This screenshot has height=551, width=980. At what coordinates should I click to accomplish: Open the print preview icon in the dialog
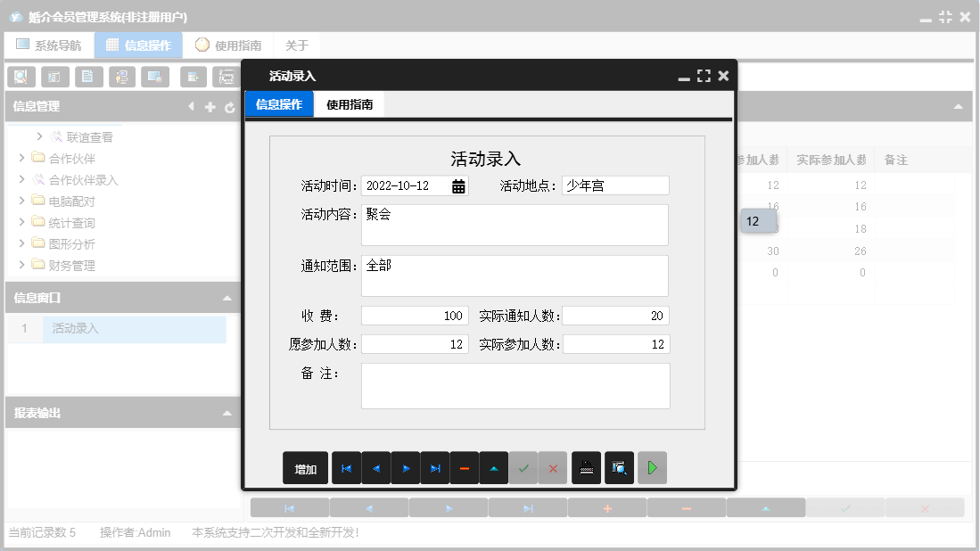click(x=618, y=467)
